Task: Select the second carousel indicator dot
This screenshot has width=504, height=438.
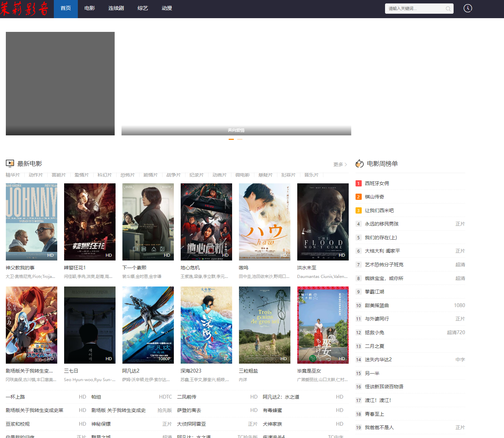Action: click(240, 139)
